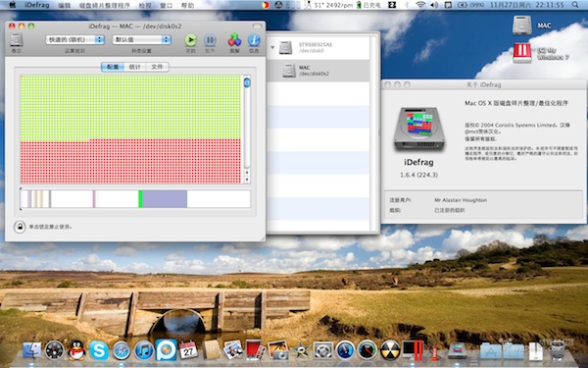Screen dimensions: 588x368
Task: Select the layout tab on the left
Action: pos(113,67)
